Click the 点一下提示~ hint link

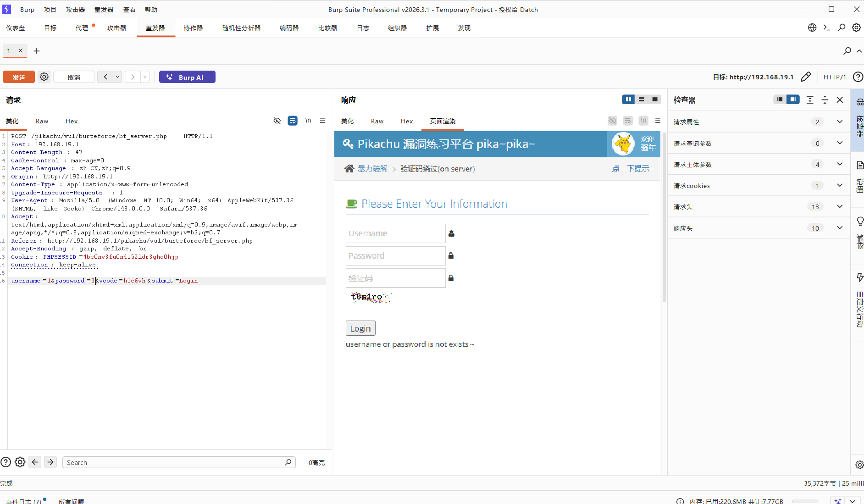tap(632, 169)
